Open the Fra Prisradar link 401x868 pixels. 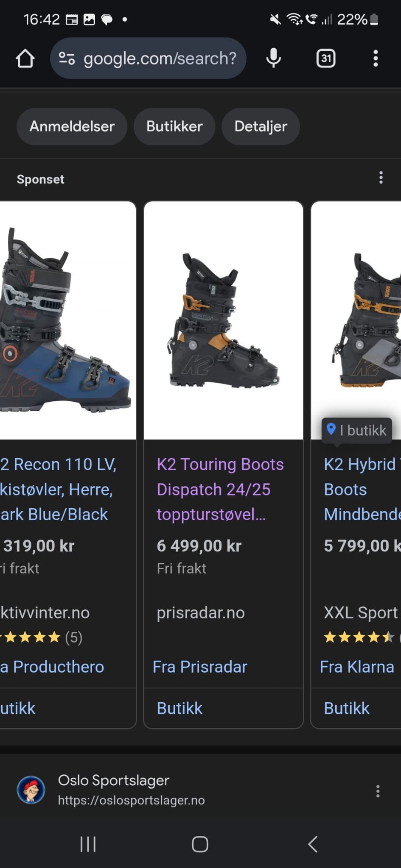pos(200,667)
